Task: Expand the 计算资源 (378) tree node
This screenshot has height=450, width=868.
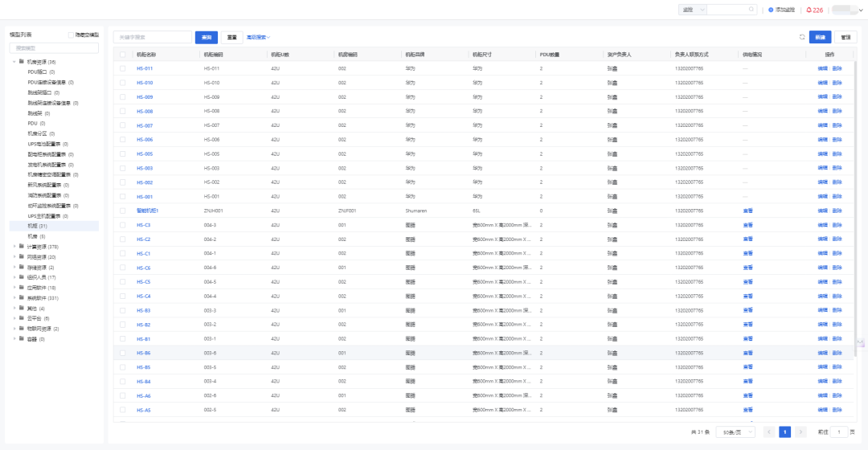Action: [x=14, y=247]
